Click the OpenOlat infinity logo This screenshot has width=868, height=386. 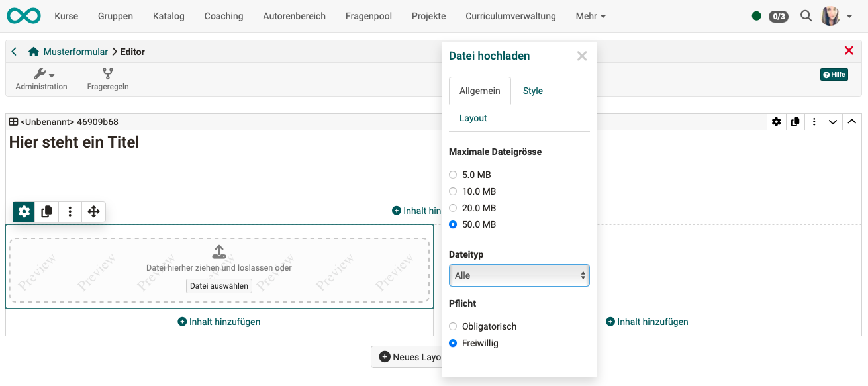pyautogui.click(x=23, y=16)
